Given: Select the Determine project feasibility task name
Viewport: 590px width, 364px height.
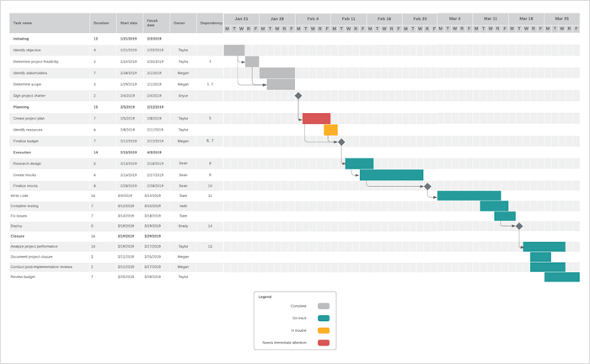Looking at the screenshot, I should coord(35,62).
